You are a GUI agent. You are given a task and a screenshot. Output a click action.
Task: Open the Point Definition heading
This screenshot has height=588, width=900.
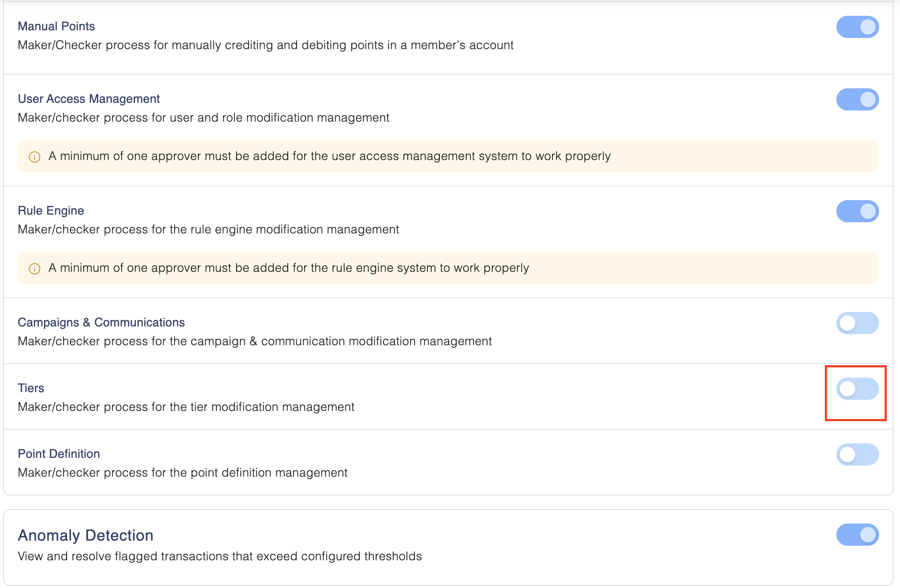click(58, 454)
